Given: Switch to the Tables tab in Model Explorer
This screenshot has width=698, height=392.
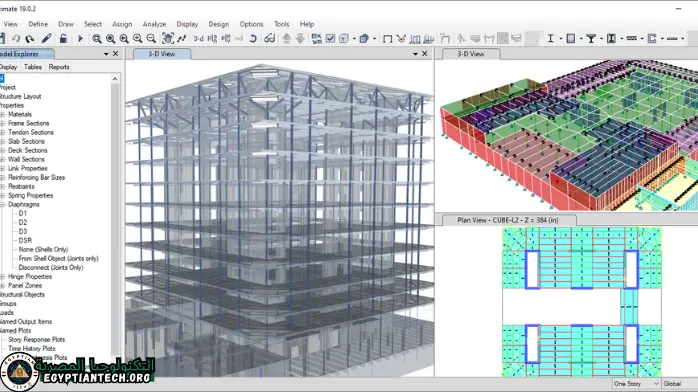Looking at the screenshot, I should coord(33,67).
